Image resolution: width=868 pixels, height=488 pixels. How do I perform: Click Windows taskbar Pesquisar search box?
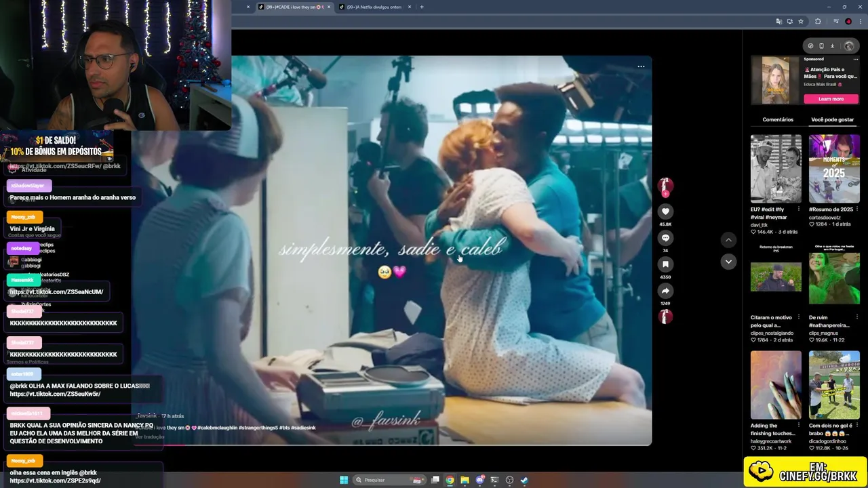[x=389, y=480]
